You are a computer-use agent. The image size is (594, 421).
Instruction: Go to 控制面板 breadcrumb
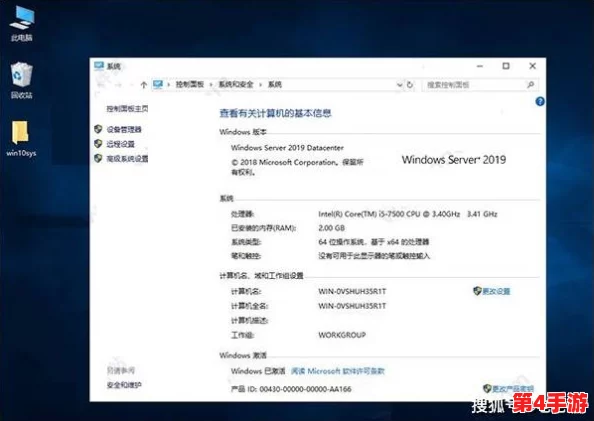tap(190, 85)
